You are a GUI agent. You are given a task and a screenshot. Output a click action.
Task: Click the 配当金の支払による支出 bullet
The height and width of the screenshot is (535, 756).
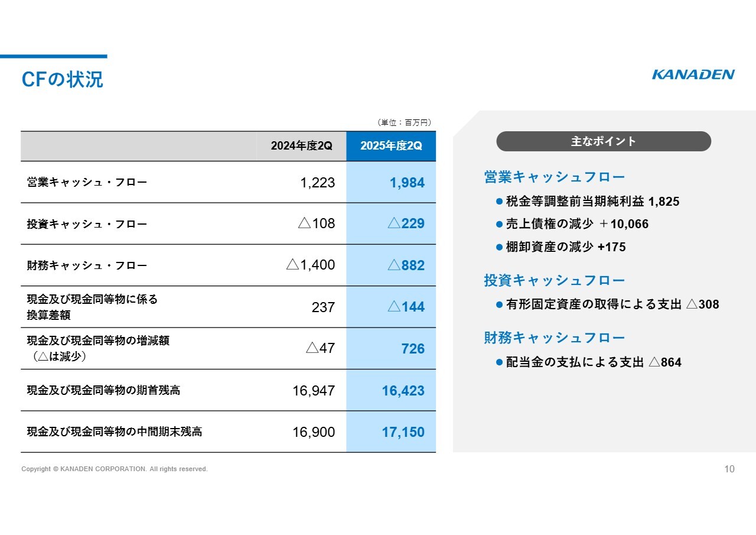[593, 362]
